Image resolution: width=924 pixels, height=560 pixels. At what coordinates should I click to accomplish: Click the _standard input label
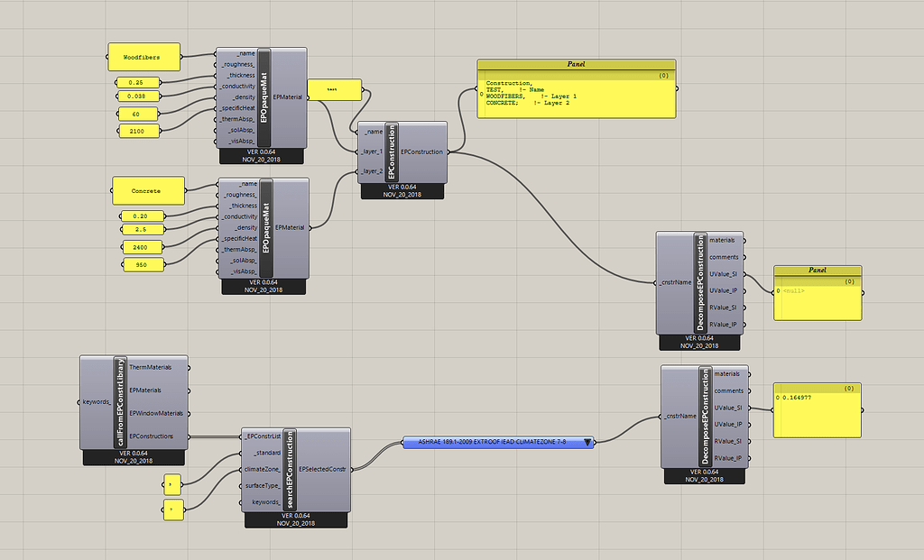(267, 453)
